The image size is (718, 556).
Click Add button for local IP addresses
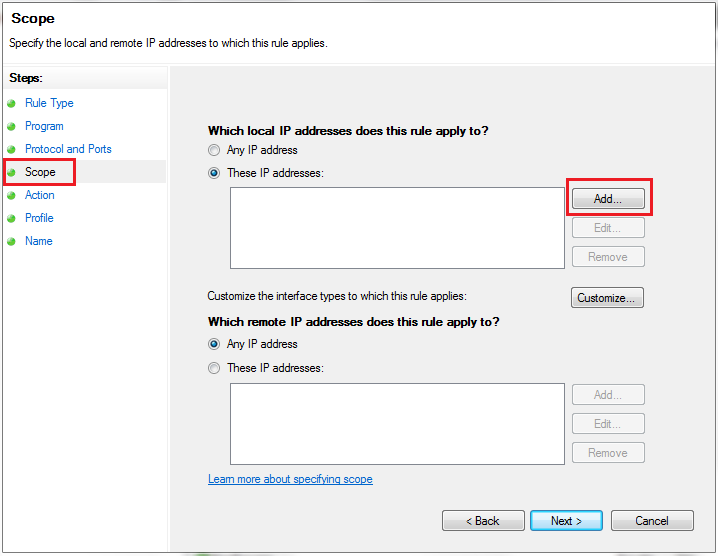coord(608,199)
